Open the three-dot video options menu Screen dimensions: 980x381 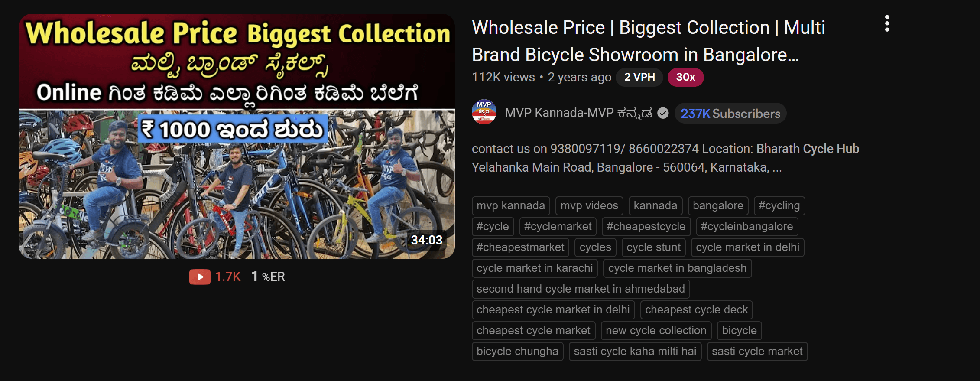887,23
